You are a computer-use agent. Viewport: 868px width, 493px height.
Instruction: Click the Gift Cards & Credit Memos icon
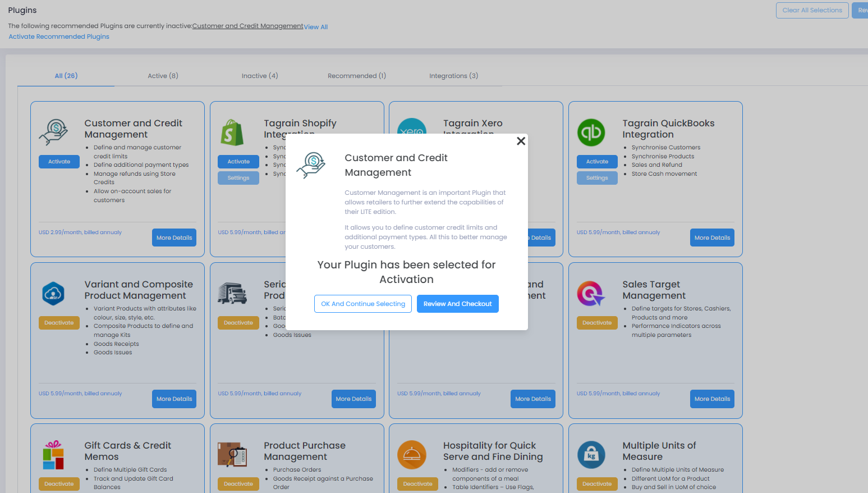pyautogui.click(x=53, y=455)
